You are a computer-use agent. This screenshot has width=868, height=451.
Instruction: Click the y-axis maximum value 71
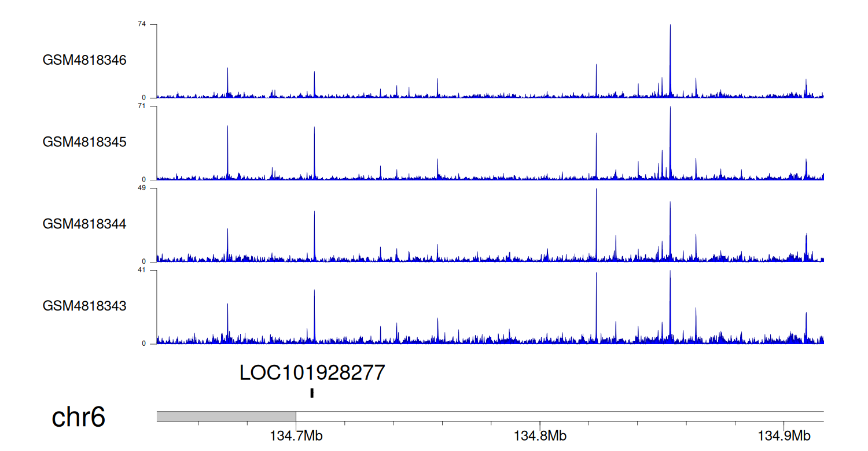142,106
